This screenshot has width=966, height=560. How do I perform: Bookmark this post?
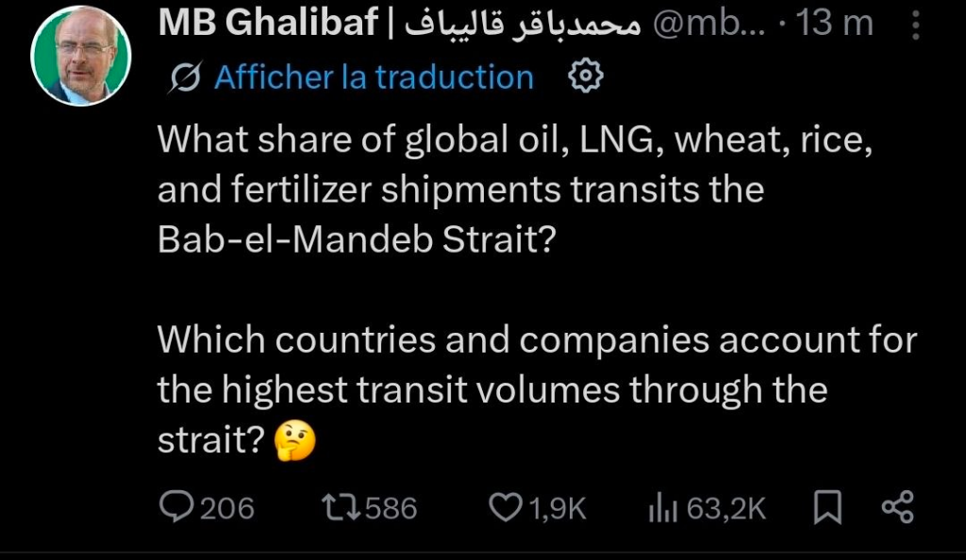[x=827, y=509]
